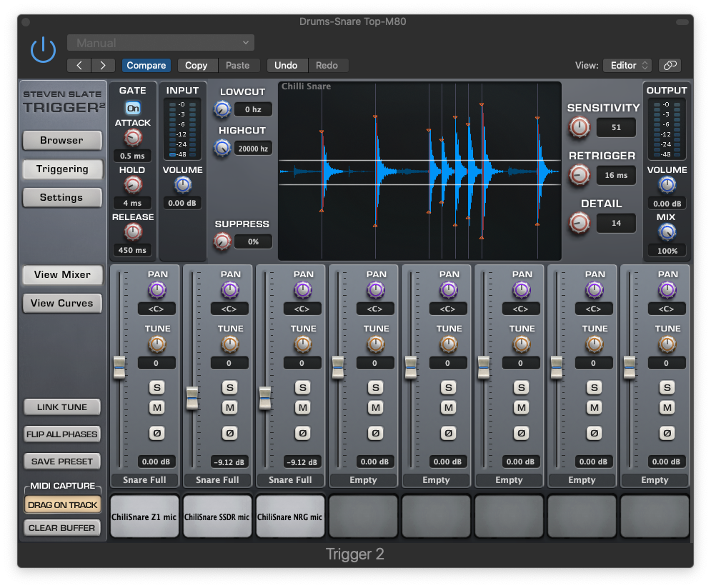Click the third channel volume fader
The height and width of the screenshot is (588, 711).
[265, 398]
